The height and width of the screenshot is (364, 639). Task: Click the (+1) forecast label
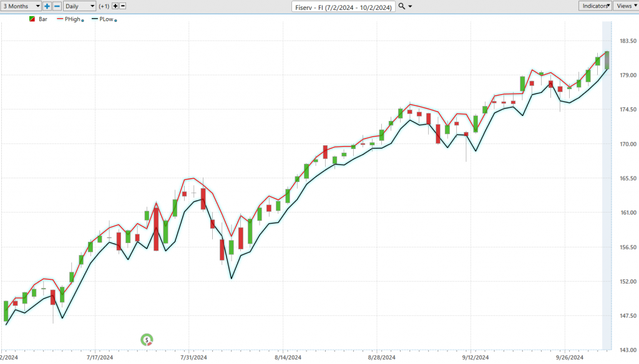[104, 6]
